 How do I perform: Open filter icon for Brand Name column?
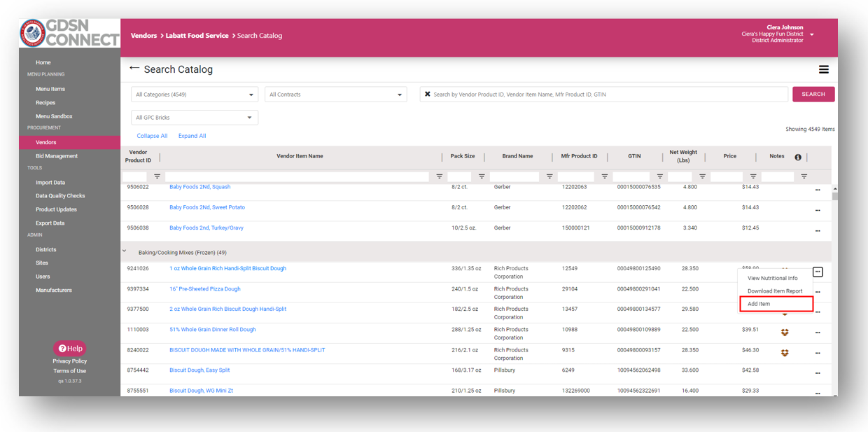549,176
